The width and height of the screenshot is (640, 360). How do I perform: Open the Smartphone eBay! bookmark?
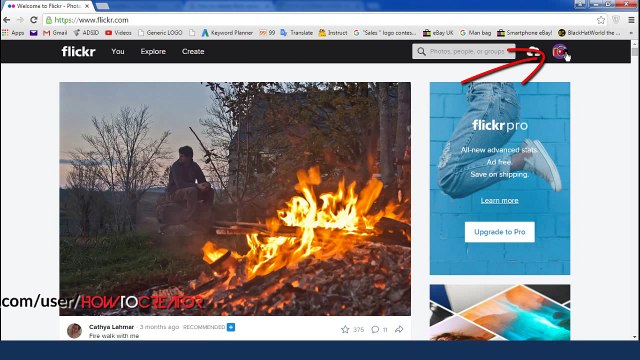(524, 33)
